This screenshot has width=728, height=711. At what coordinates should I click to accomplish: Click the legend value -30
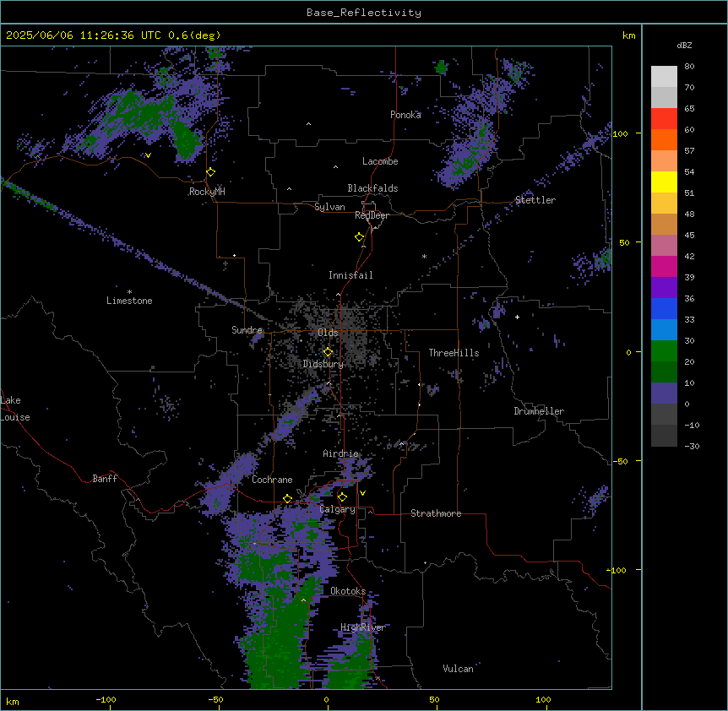pyautogui.click(x=692, y=447)
